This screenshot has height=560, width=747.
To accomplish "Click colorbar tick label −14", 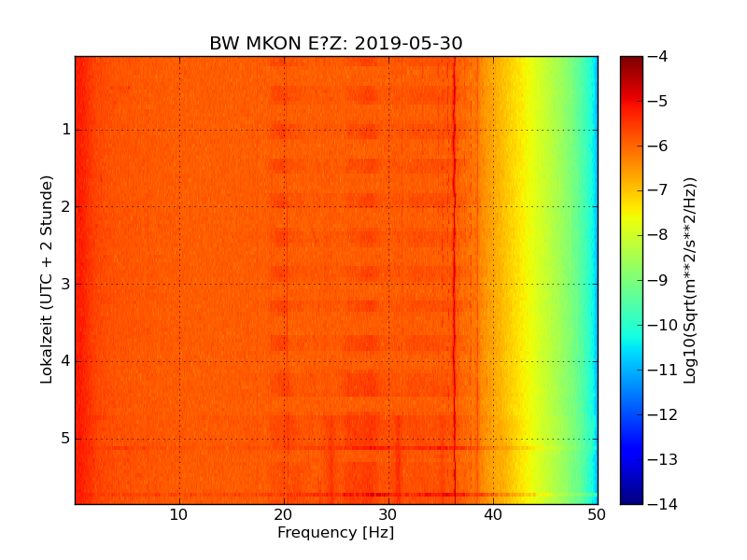I will (663, 504).
